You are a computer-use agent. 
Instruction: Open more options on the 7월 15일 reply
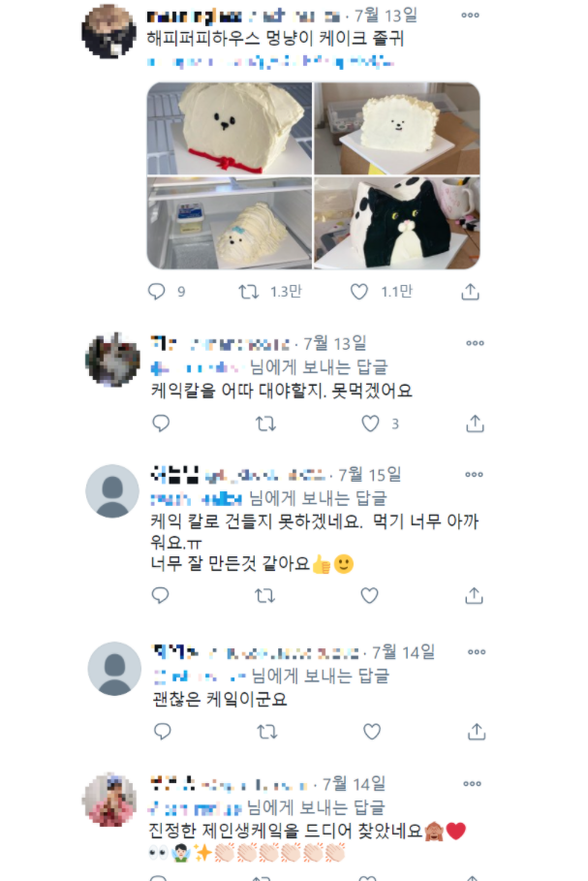tap(474, 475)
